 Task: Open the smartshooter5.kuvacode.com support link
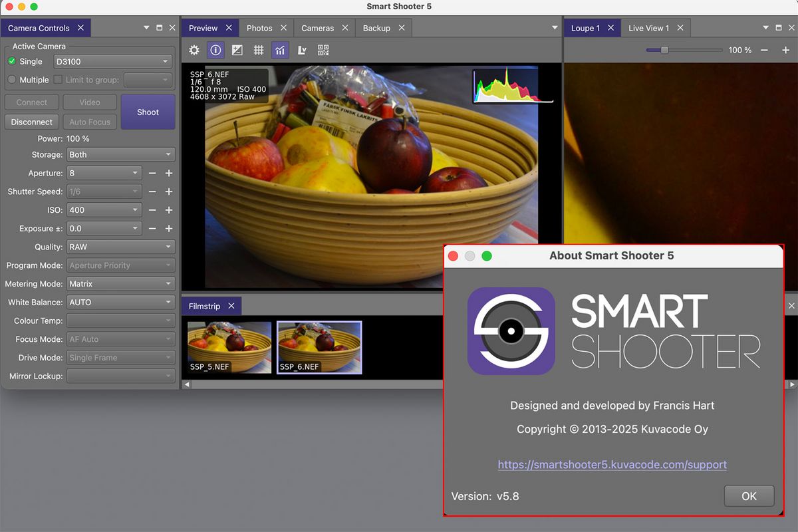(x=612, y=465)
